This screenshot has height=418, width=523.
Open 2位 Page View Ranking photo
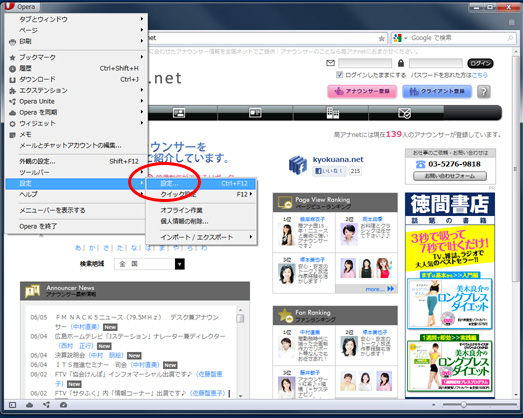(x=349, y=235)
